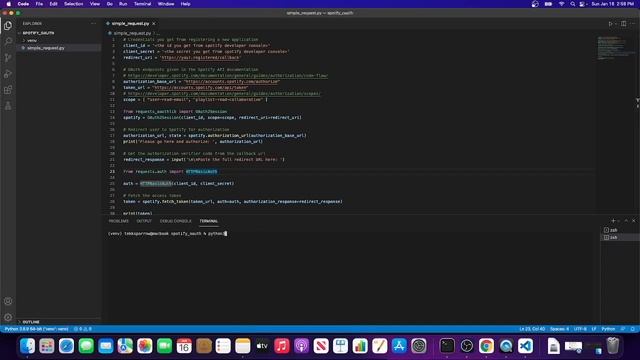Open Finder from the Dock
Image resolution: width=640 pixels, height=360 pixels.
[x=27, y=346]
